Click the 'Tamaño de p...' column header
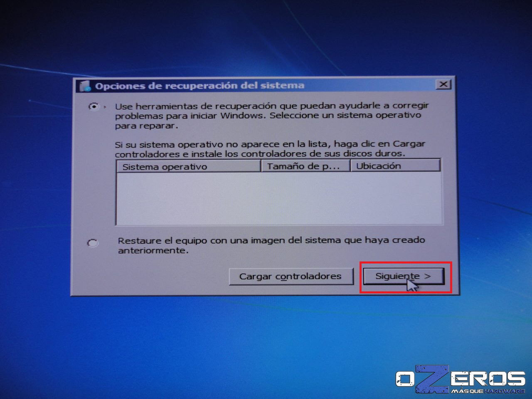Screen dimensions: 532x399 click(305, 166)
